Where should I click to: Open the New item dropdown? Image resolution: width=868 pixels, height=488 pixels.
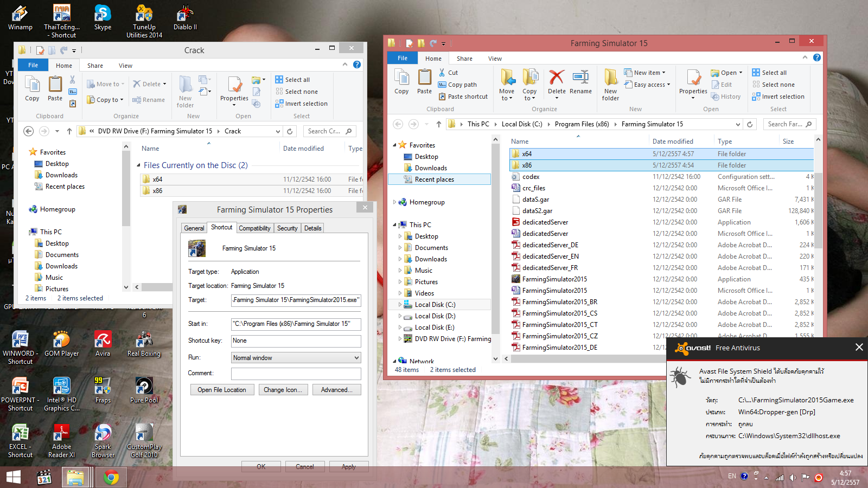pyautogui.click(x=644, y=73)
